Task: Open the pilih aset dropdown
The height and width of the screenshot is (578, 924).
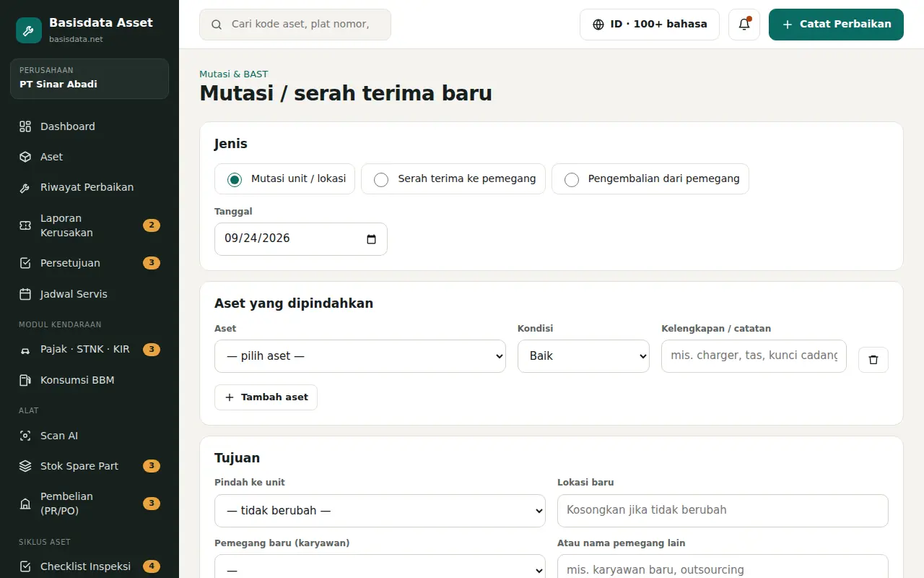Action: click(360, 356)
